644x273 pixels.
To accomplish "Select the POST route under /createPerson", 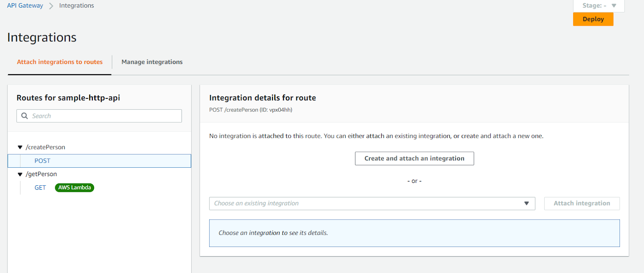I will click(42, 161).
